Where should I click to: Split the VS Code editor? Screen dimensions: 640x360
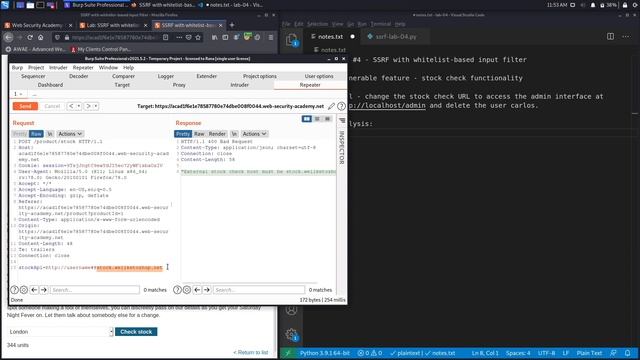click(610, 36)
